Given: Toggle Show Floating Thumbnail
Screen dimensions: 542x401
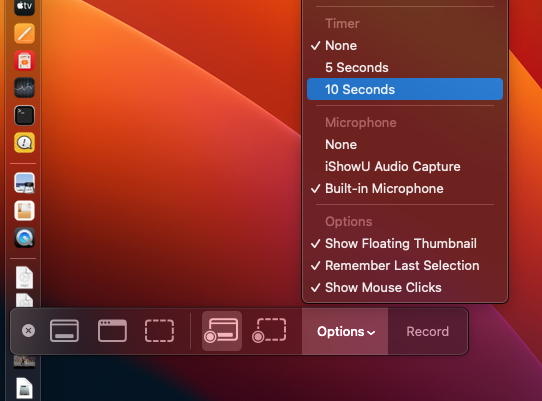Looking at the screenshot, I should (405, 243).
